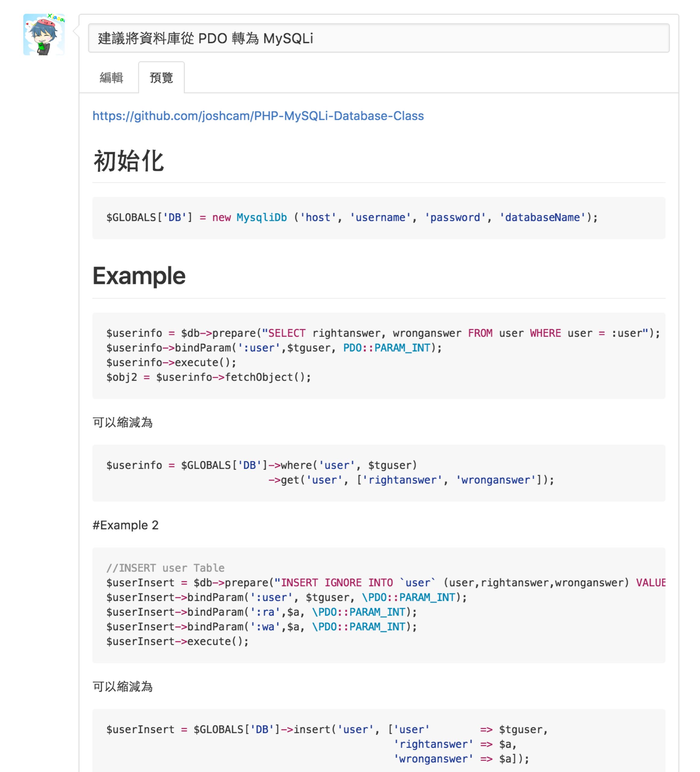Click the 初始化 heading
700x772 pixels.
coord(129,161)
